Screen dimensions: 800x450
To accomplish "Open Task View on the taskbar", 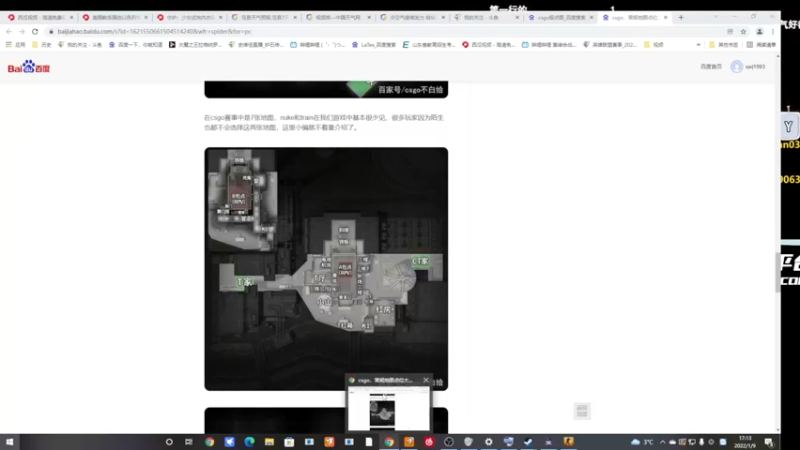I will tap(189, 442).
